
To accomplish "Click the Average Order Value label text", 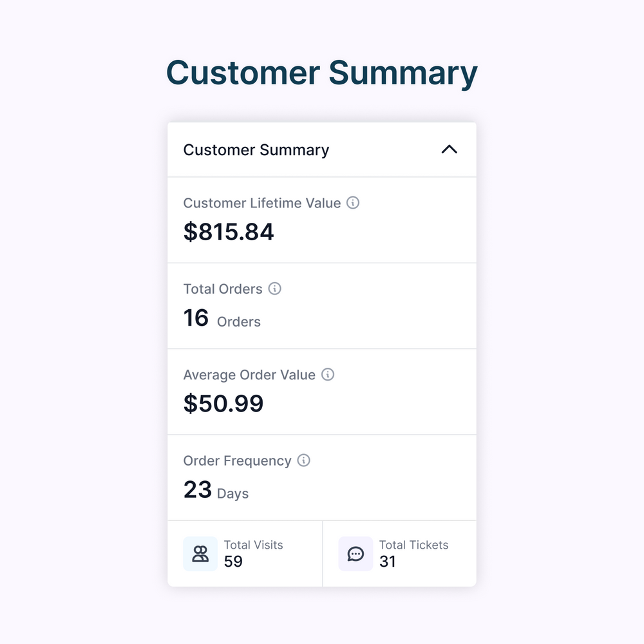I will 249,375.
